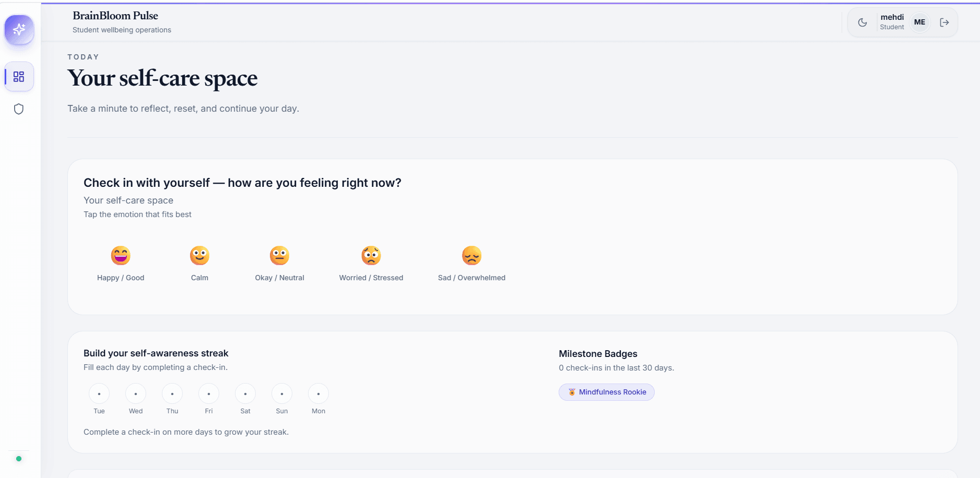The image size is (980, 478).
Task: Select the Worried / Stressed emoji
Action: (371, 256)
